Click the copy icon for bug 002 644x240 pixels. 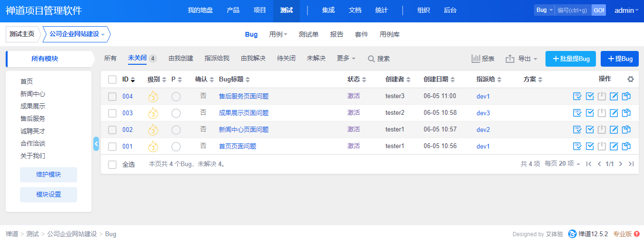[626, 130]
